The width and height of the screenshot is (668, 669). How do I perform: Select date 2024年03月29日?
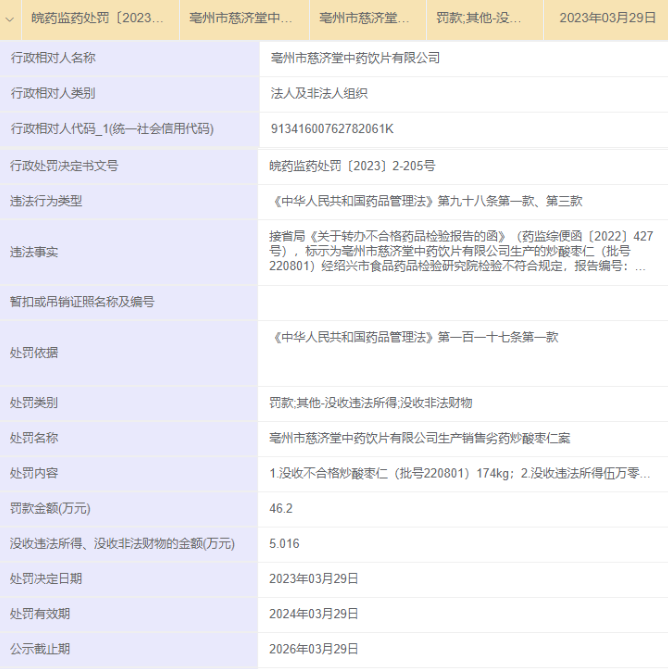314,614
